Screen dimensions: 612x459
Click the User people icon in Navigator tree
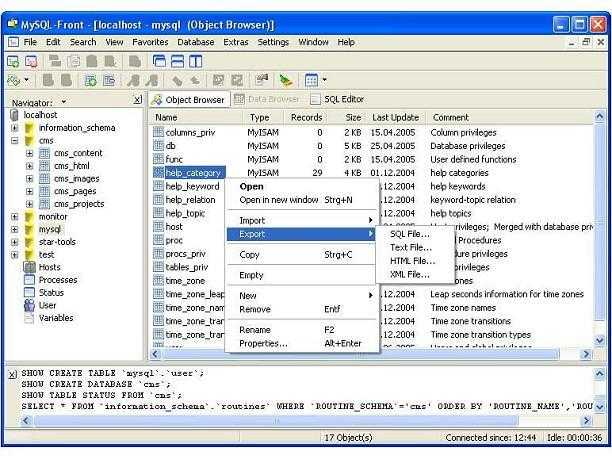[x=30, y=305]
